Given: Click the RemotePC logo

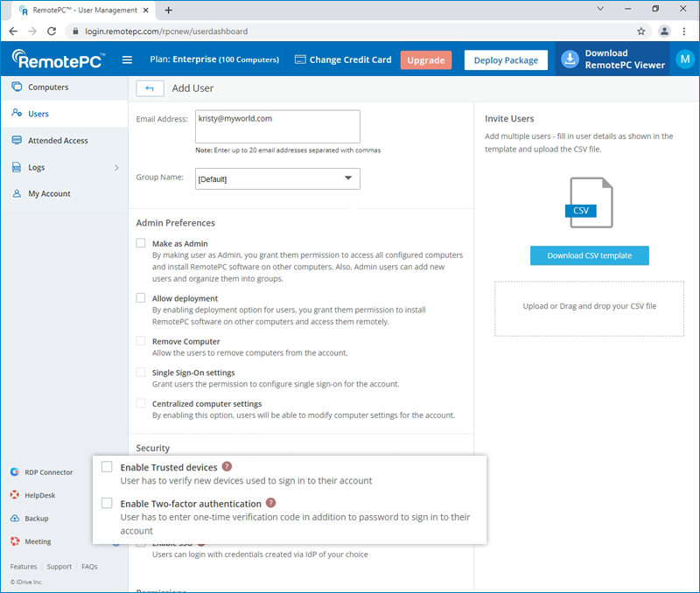Looking at the screenshot, I should 59,59.
